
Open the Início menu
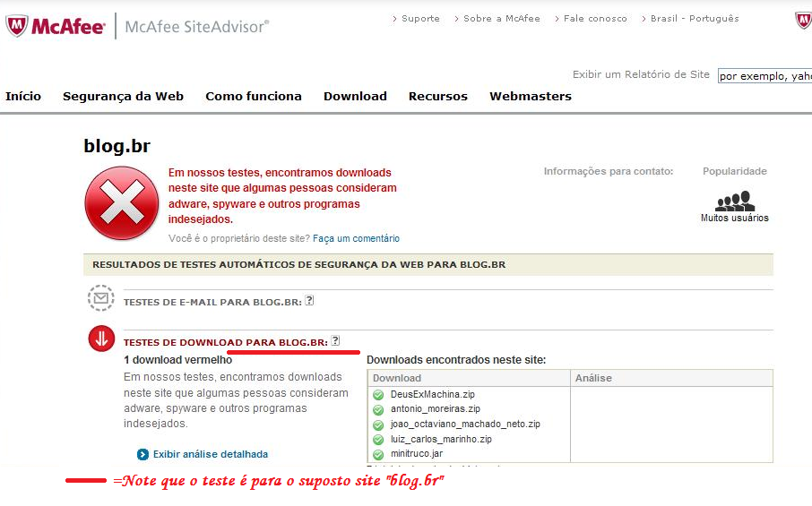(23, 96)
